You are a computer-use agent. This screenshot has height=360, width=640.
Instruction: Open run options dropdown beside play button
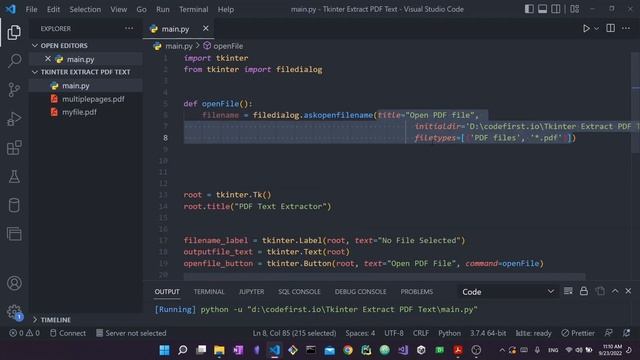point(597,29)
